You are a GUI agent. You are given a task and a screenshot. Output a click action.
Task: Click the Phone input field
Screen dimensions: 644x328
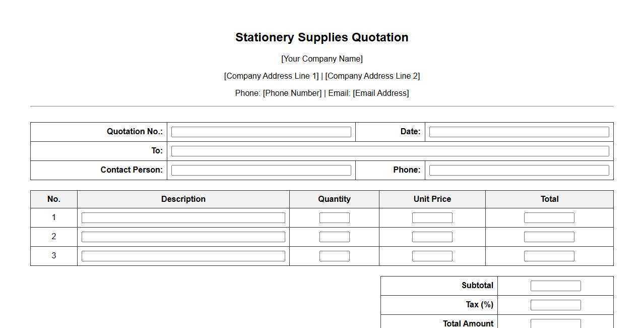coord(519,171)
